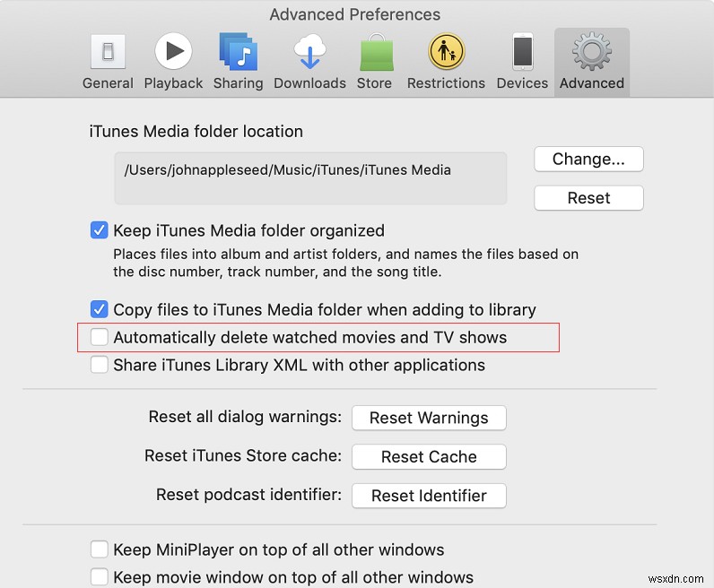714x588 pixels.
Task: Click the 'Places files into album' description text
Action: point(345,263)
